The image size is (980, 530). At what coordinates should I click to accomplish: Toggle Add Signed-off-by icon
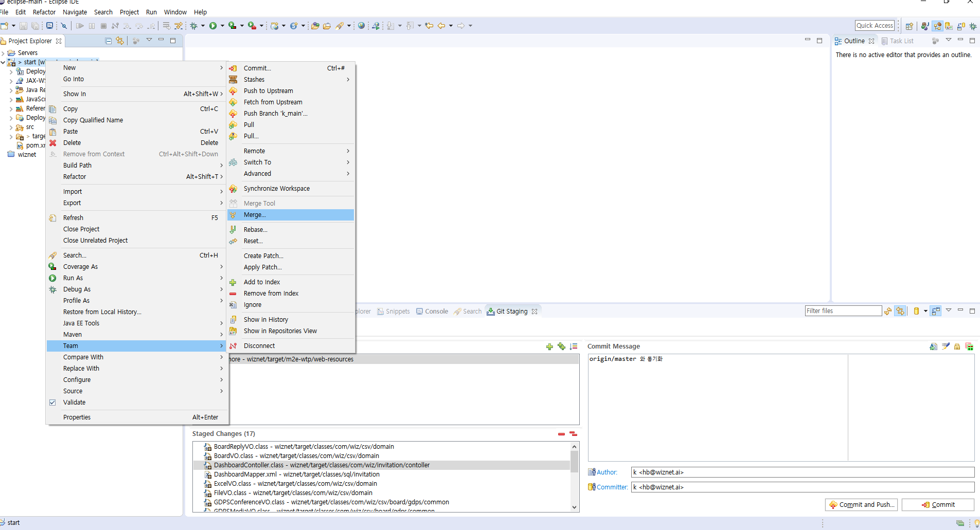946,346
